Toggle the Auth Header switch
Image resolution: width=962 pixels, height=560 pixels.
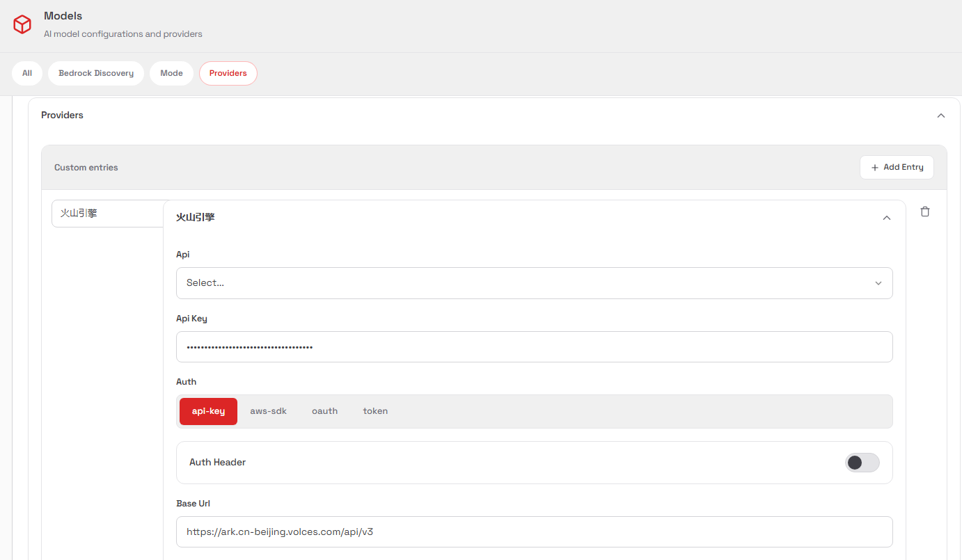pyautogui.click(x=862, y=463)
